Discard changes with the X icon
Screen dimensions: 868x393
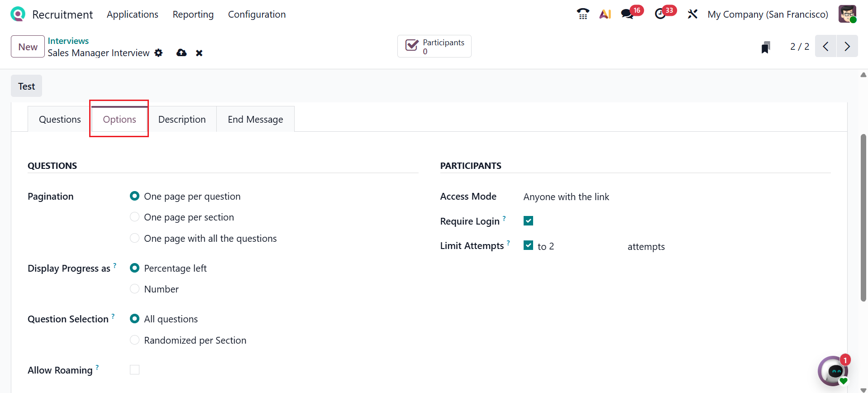tap(199, 53)
